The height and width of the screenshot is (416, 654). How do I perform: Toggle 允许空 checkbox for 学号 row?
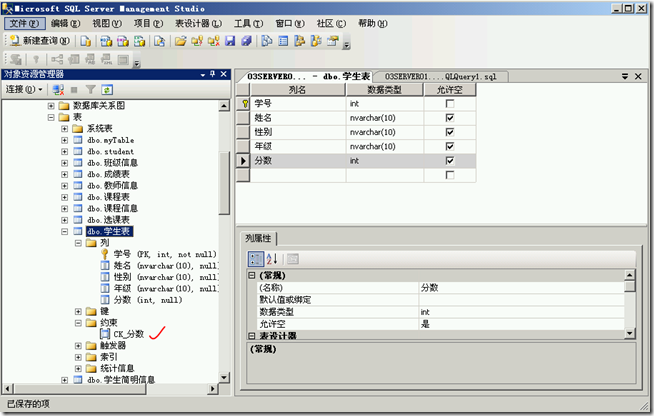tap(450, 103)
